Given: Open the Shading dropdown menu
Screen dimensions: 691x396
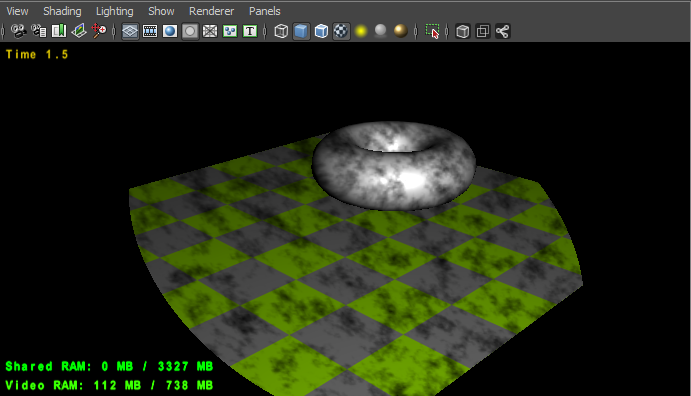Looking at the screenshot, I should point(62,11).
